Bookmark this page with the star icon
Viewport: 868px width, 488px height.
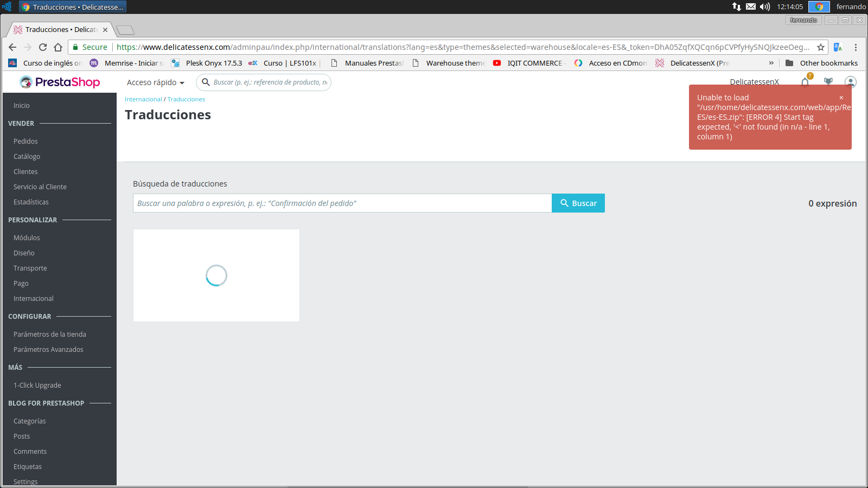tap(821, 47)
